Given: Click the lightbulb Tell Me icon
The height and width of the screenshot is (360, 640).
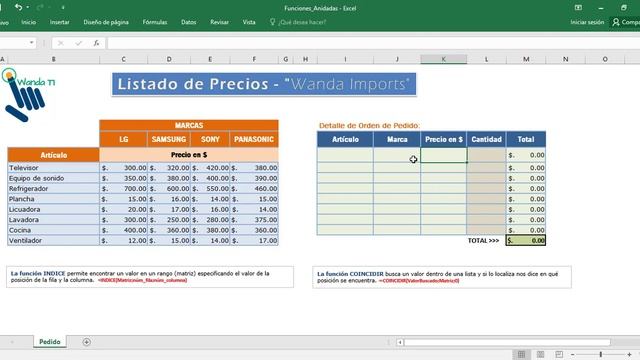Looking at the screenshot, I should (272, 22).
